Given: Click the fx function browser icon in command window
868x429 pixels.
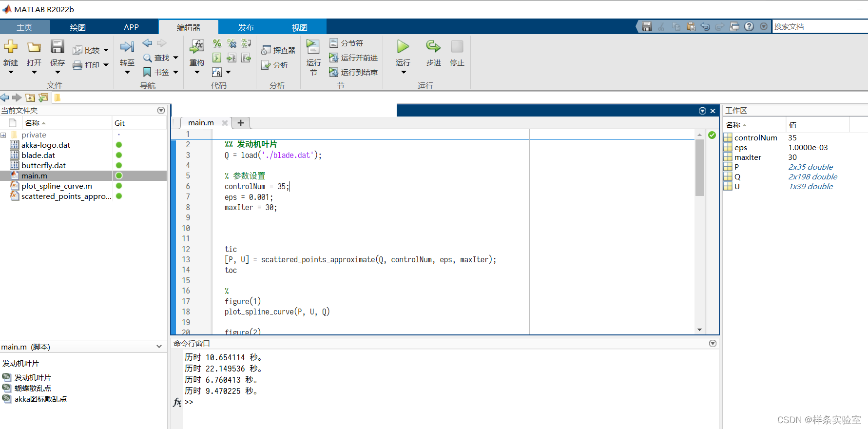Looking at the screenshot, I should (177, 402).
